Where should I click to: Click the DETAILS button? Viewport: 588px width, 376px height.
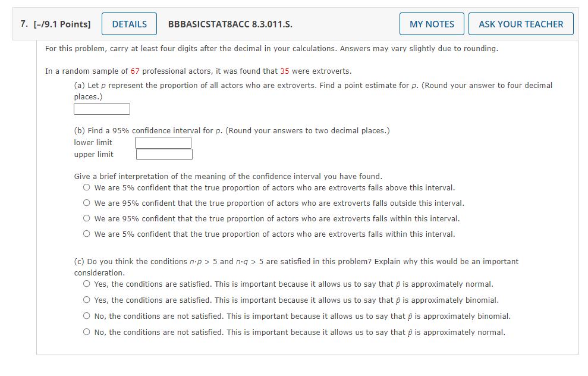(129, 24)
